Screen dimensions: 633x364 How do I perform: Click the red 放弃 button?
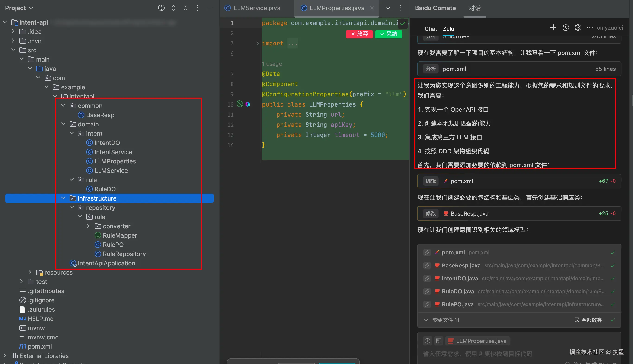tap(359, 34)
